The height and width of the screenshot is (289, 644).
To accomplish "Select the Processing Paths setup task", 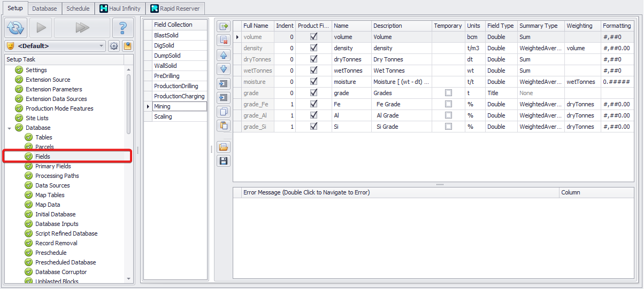I will point(57,176).
